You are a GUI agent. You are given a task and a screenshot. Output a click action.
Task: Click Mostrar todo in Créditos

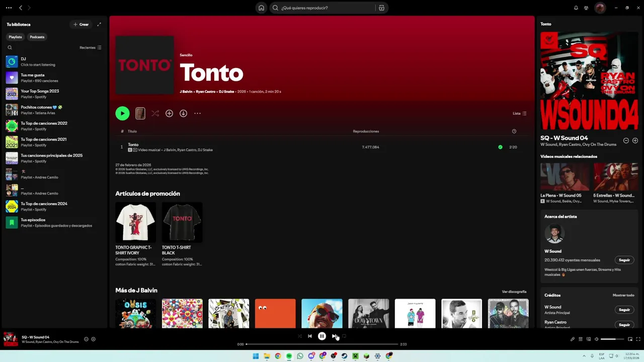tap(623, 295)
